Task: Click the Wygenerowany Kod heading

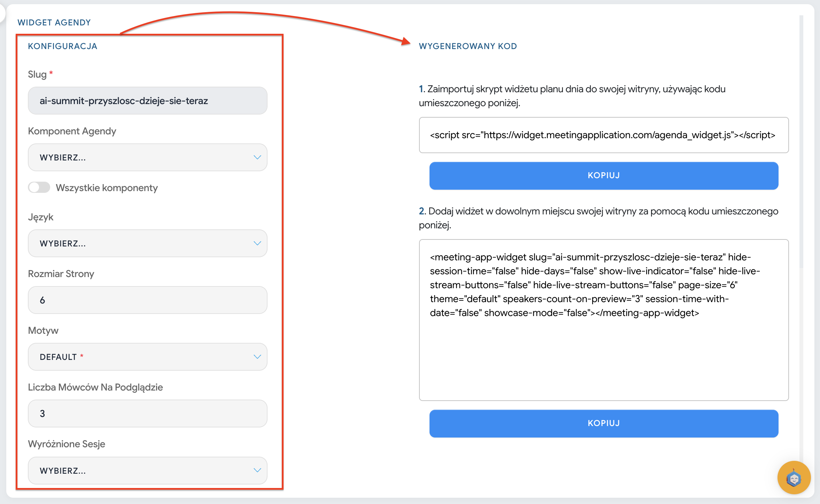Action: (x=467, y=46)
